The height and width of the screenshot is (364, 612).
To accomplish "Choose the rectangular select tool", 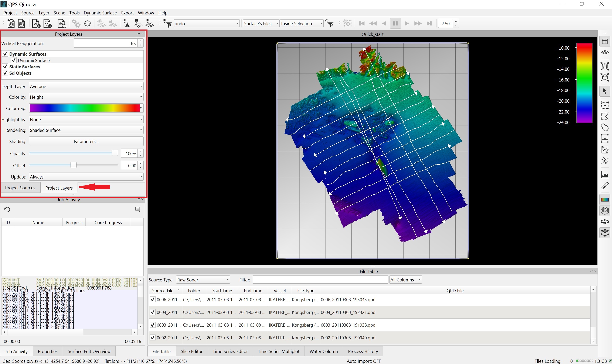I will (x=605, y=105).
